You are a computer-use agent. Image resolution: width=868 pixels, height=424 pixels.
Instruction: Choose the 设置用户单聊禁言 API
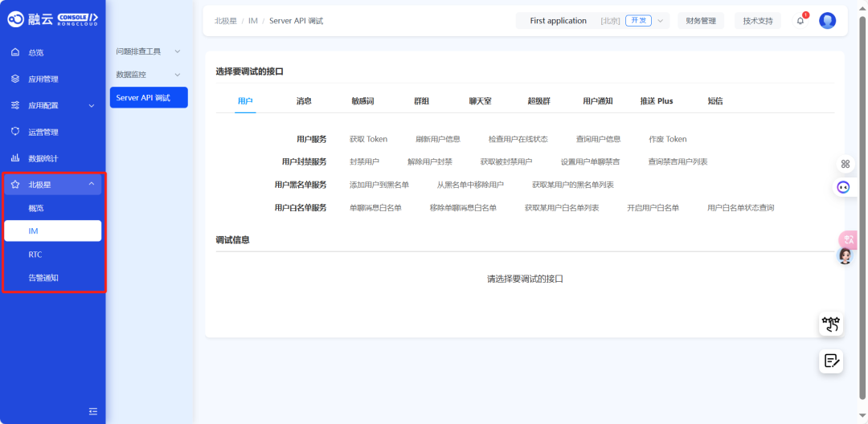pyautogui.click(x=590, y=162)
